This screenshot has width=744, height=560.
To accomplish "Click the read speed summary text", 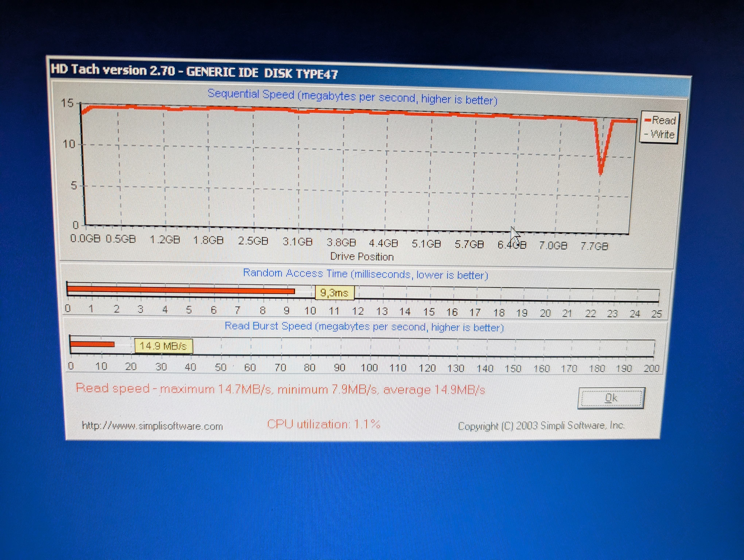I will pyautogui.click(x=280, y=389).
